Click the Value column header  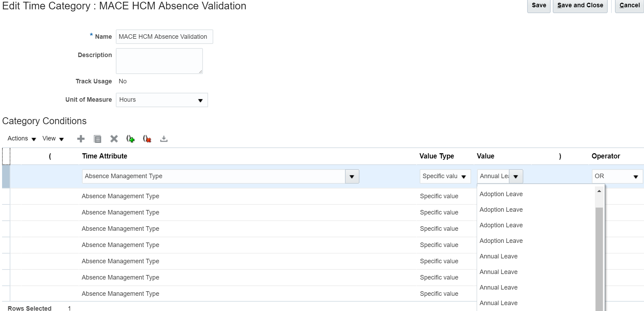click(x=485, y=156)
